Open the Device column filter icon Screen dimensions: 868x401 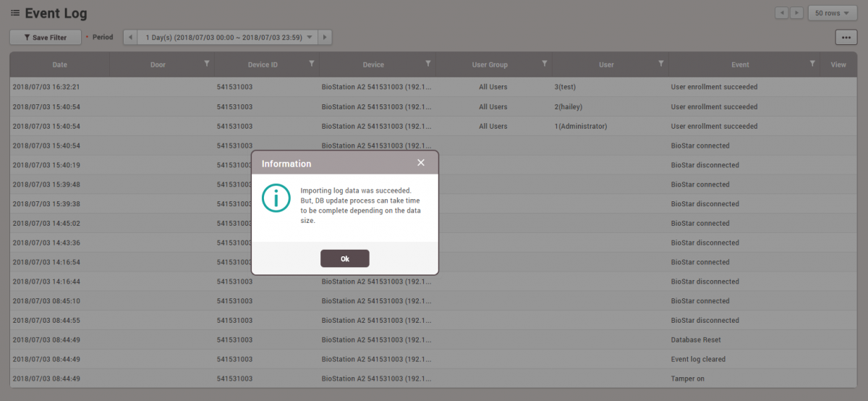click(x=428, y=64)
